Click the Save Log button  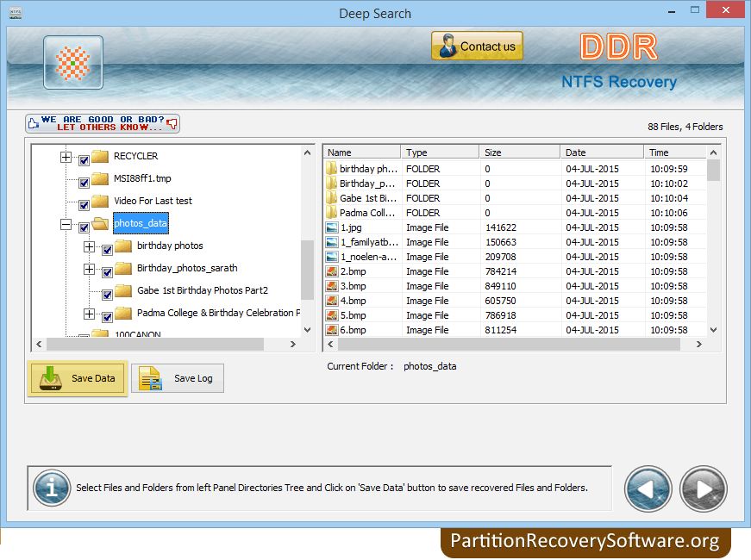click(x=178, y=378)
